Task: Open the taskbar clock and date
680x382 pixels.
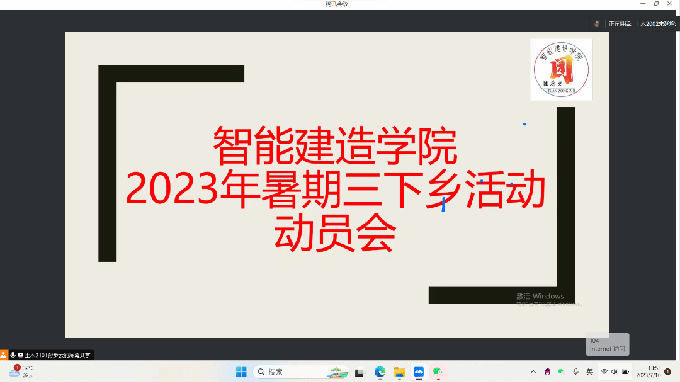Action: (648, 372)
